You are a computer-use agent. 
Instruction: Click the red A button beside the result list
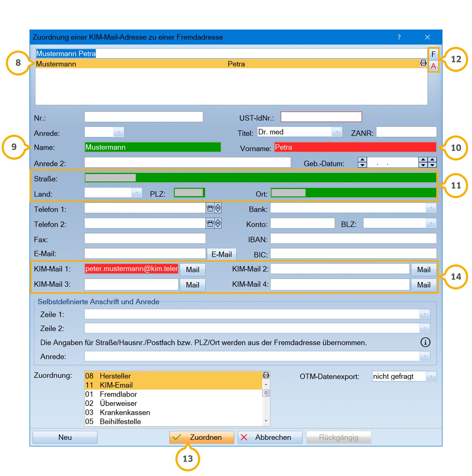click(x=433, y=66)
